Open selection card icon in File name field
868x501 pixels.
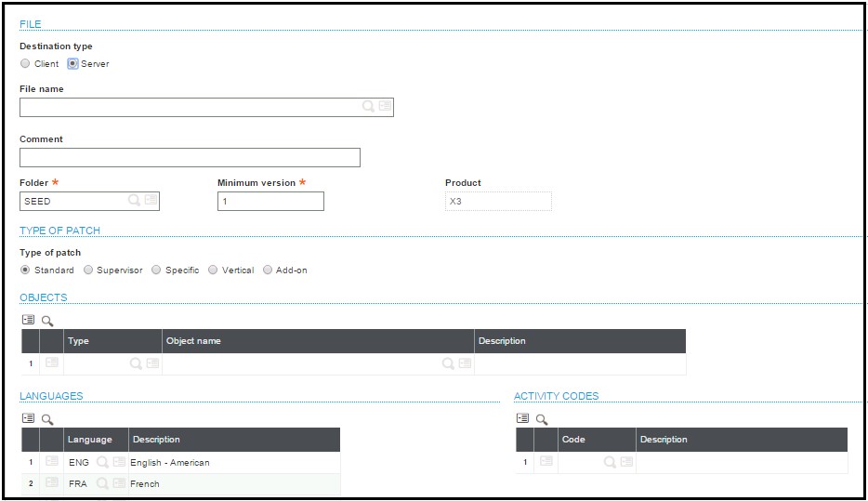click(x=386, y=105)
